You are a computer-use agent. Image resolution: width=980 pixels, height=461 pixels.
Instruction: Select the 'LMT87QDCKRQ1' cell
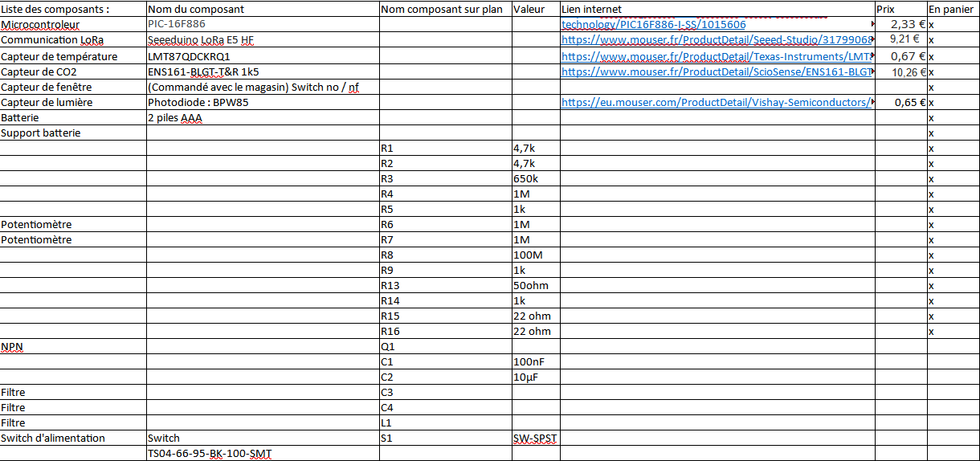coord(263,56)
